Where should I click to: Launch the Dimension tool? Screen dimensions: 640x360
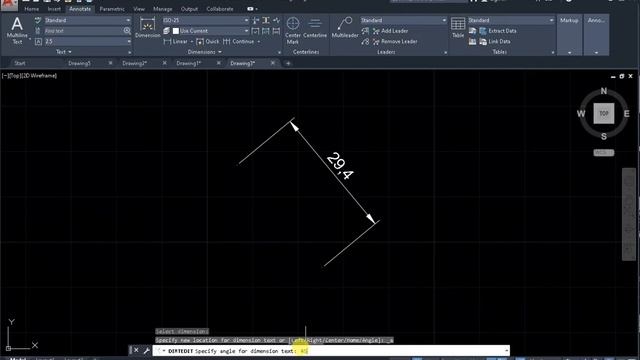[x=147, y=27]
